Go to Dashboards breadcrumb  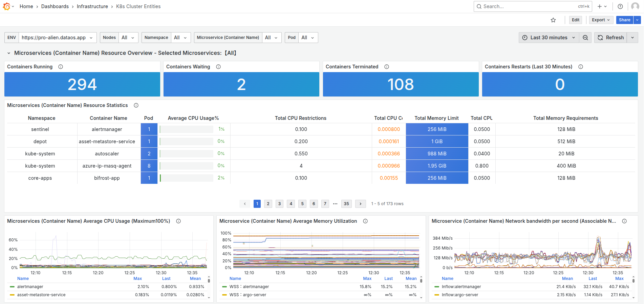tap(55, 6)
